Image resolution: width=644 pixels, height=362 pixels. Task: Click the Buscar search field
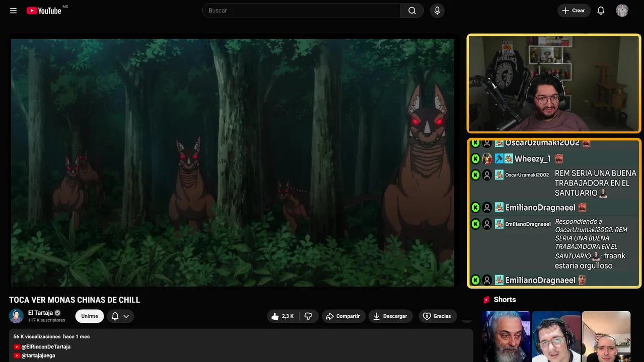301,11
